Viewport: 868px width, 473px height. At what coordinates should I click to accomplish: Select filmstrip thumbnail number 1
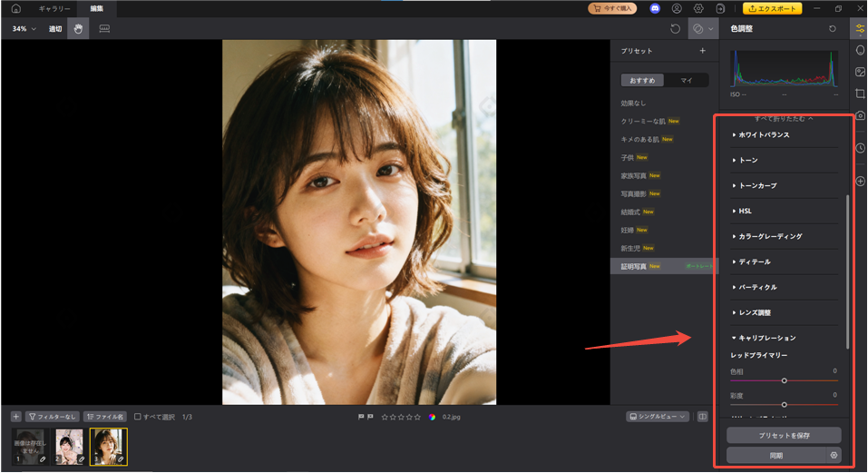pyautogui.click(x=30, y=447)
